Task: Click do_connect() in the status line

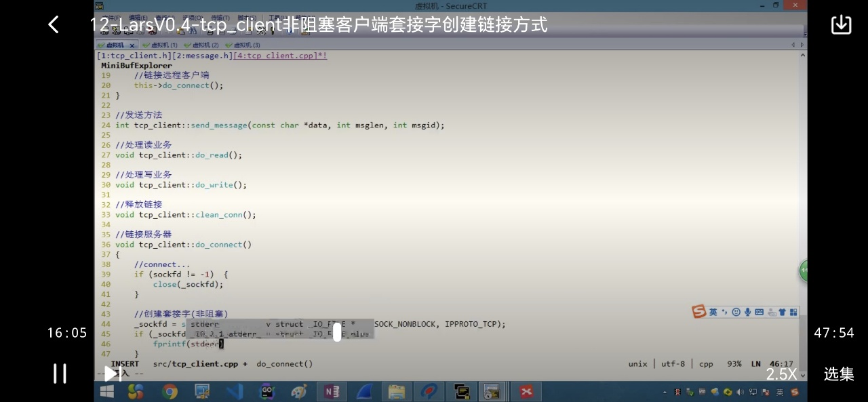Action: pyautogui.click(x=285, y=364)
